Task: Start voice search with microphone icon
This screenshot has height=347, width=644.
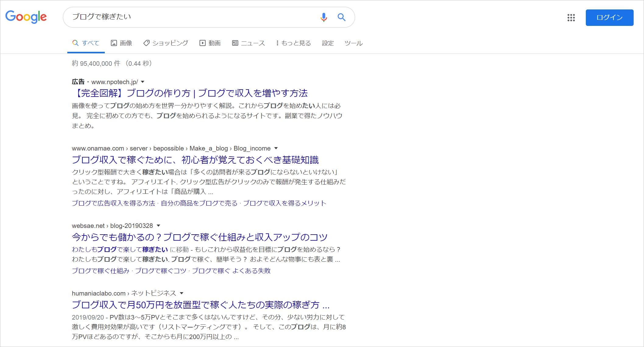Action: click(324, 17)
